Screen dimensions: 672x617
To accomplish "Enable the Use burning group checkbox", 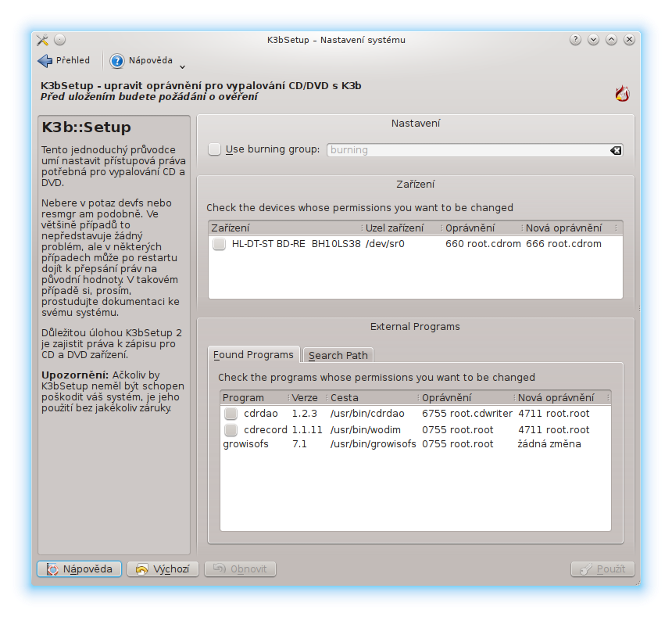I will [214, 149].
